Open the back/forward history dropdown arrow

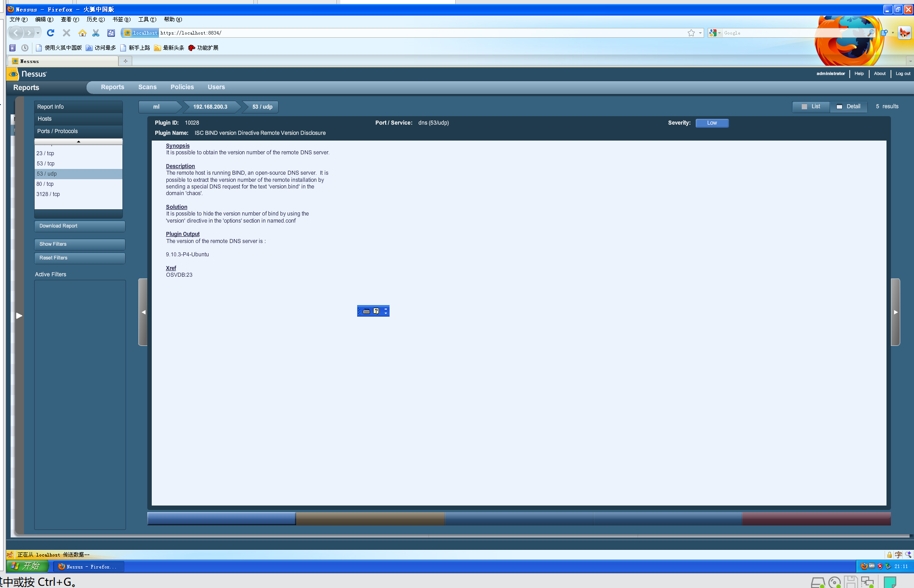(x=38, y=33)
